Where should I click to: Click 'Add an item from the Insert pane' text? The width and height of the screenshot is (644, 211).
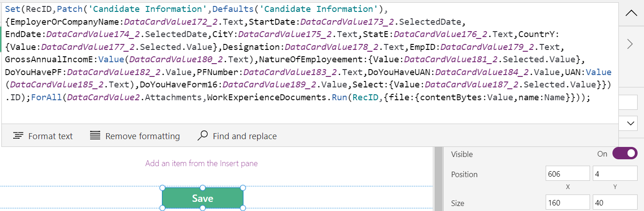click(201, 163)
